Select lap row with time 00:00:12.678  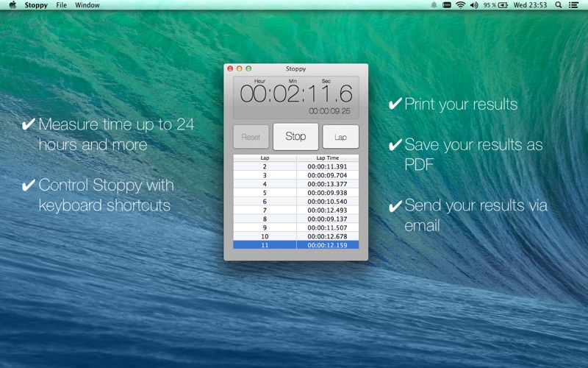point(296,236)
